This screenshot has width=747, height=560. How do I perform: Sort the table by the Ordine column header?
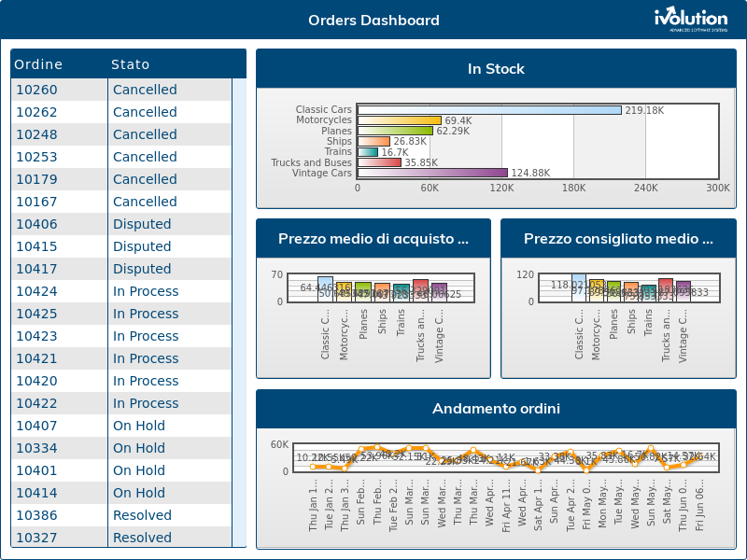pos(38,64)
